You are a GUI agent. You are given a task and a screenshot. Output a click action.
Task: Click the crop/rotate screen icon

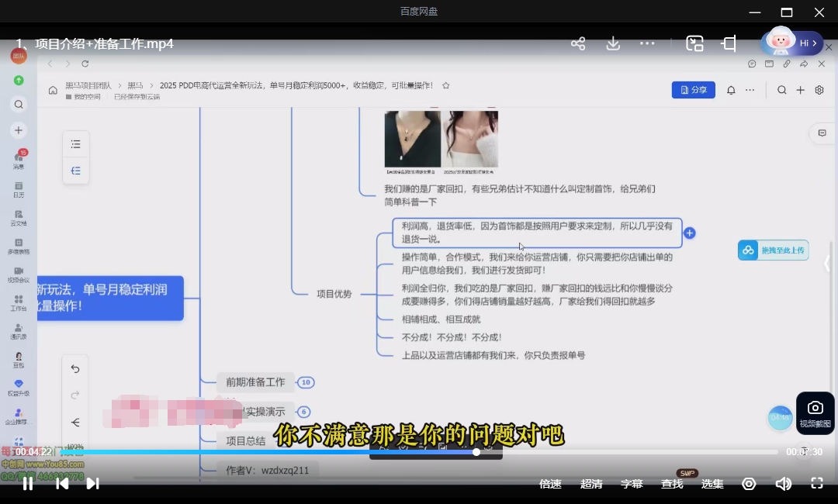pos(729,43)
